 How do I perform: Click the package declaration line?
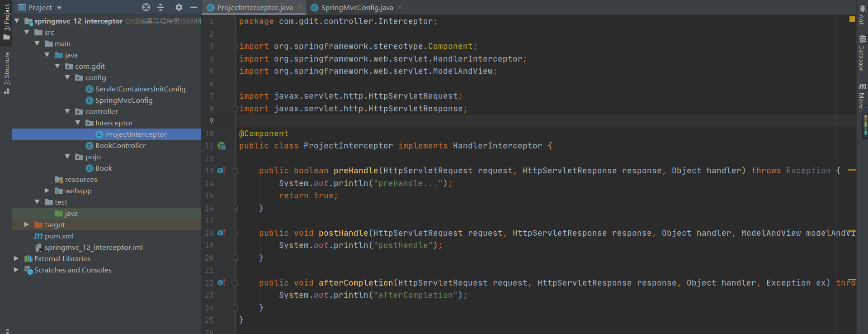pos(338,21)
